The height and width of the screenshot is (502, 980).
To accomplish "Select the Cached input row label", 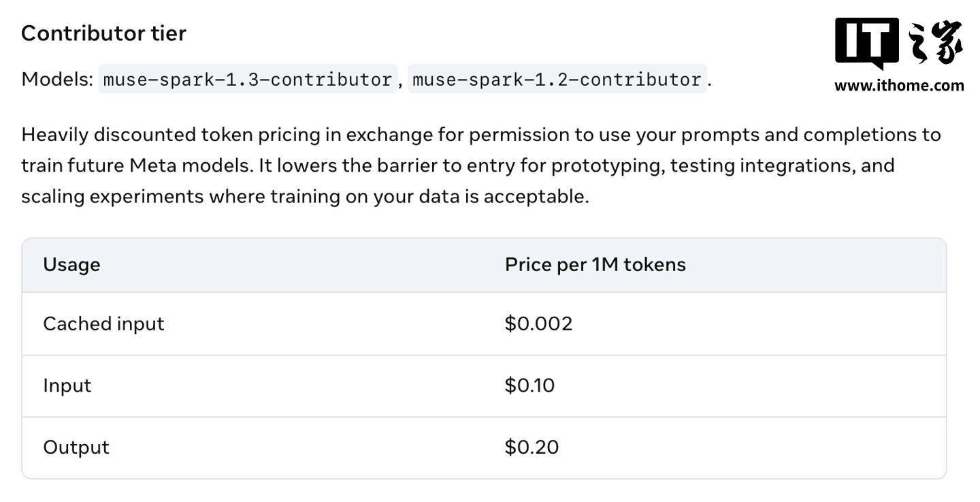I will pos(103,324).
